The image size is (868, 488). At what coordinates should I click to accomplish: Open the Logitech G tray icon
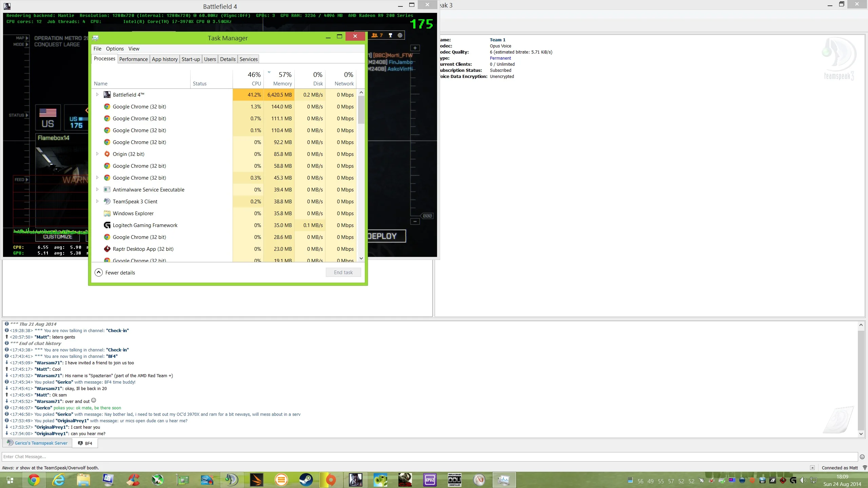[x=793, y=480]
